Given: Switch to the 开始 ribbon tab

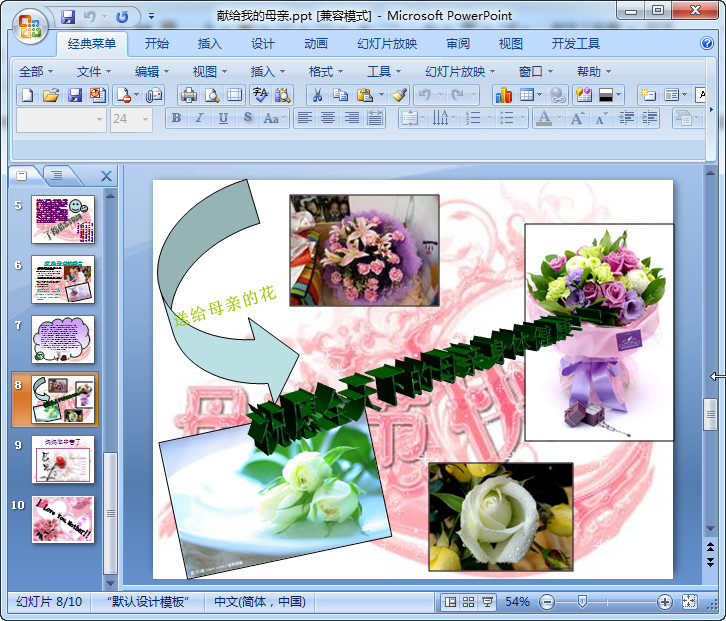Looking at the screenshot, I should click(156, 44).
